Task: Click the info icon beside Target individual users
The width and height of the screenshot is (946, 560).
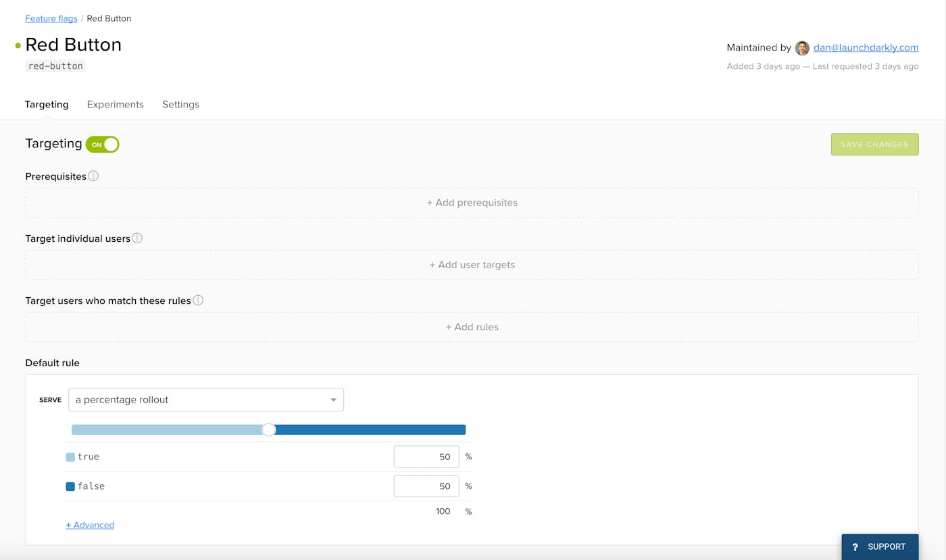Action: pos(137,238)
